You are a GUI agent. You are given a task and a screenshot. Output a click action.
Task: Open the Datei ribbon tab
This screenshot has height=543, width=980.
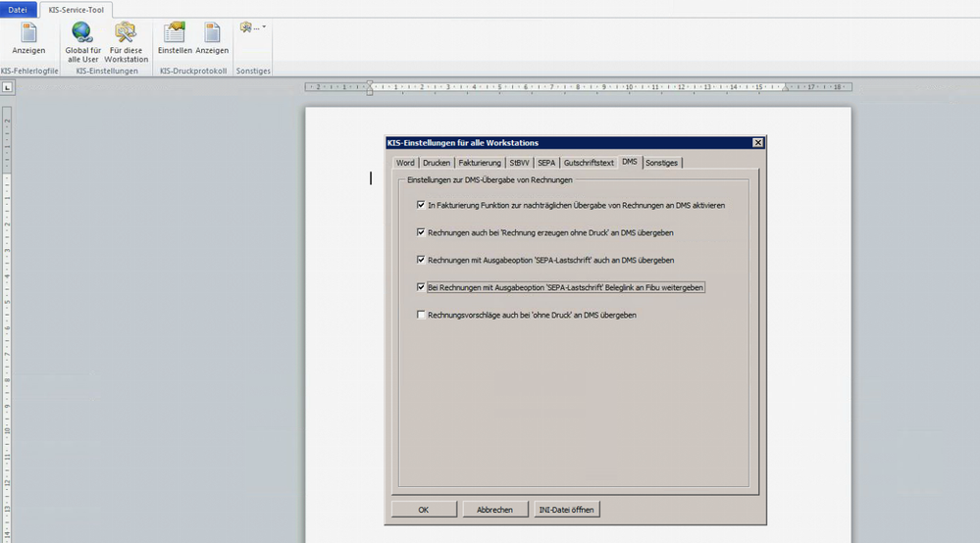tap(18, 9)
